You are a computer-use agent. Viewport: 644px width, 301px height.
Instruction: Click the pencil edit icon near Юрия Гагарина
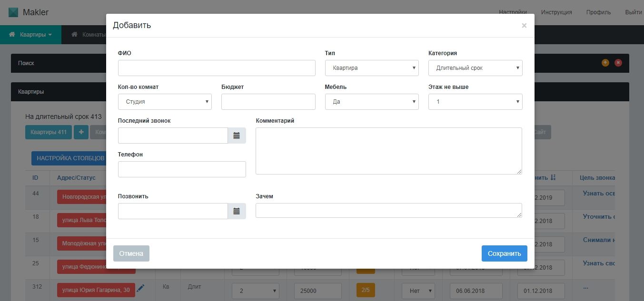point(140,288)
